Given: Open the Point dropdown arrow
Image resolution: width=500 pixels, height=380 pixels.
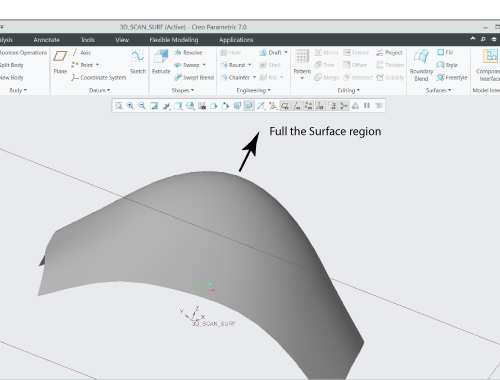Looking at the screenshot, I should (97, 65).
